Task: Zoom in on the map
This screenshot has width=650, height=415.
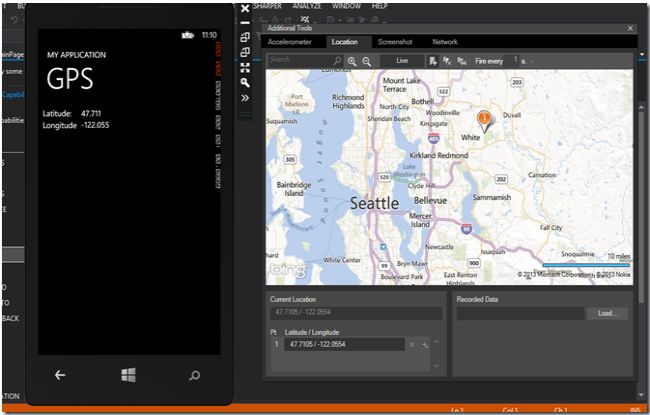Action: [352, 61]
